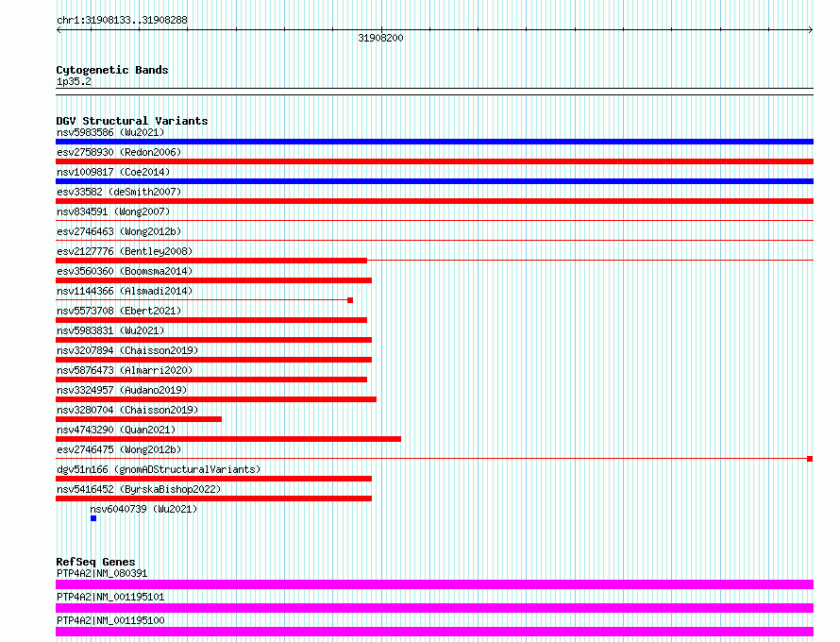Click the red square at esv2746475's right end
The image size is (840, 642).
[810, 459]
